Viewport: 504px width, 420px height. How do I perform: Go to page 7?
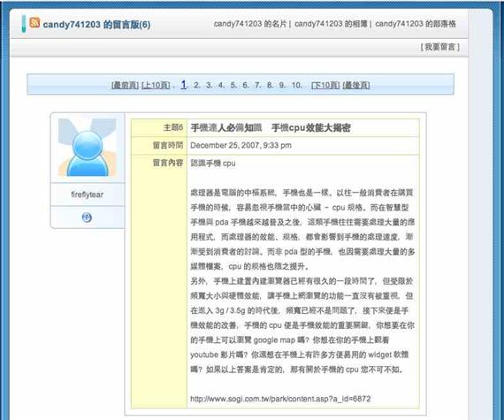click(257, 85)
